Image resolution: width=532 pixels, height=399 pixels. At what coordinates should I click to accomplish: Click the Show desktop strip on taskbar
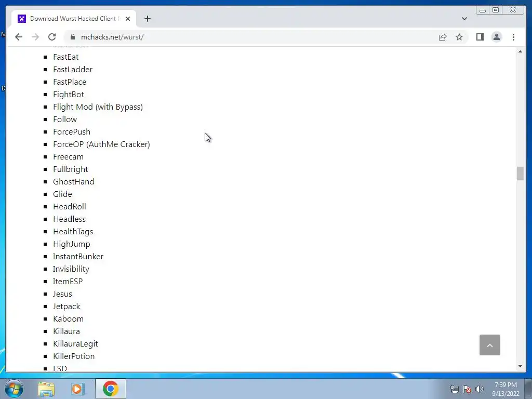[x=528, y=389]
